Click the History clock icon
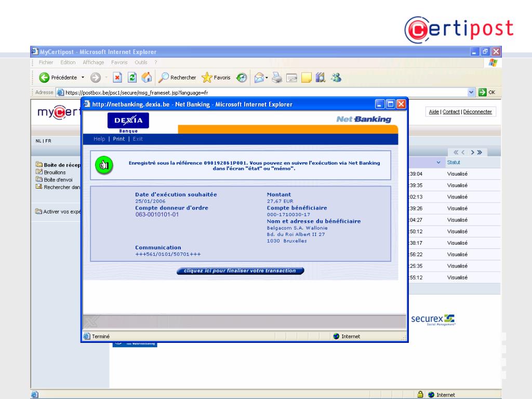The image size is (532, 399). tap(242, 78)
